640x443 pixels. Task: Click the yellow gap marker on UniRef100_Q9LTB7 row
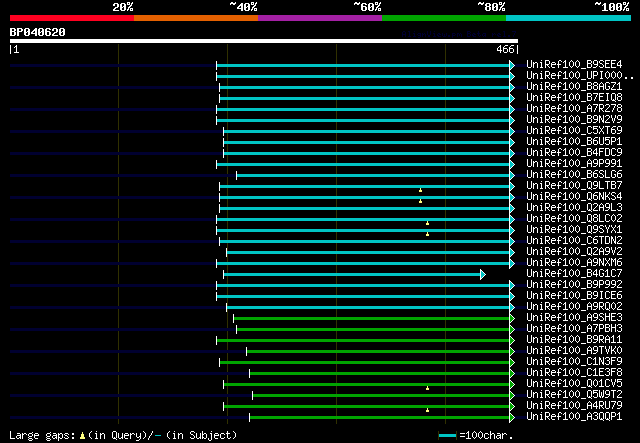[x=420, y=190]
